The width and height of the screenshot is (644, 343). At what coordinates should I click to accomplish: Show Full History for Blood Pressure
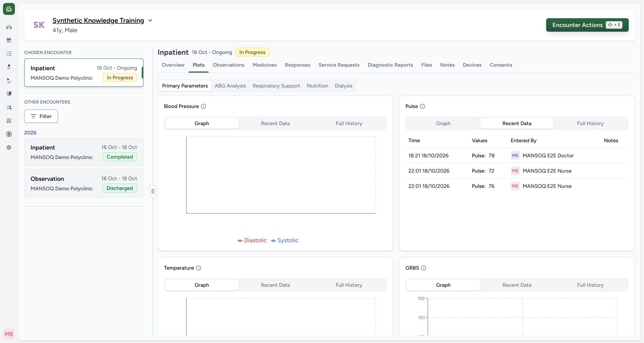pyautogui.click(x=349, y=123)
